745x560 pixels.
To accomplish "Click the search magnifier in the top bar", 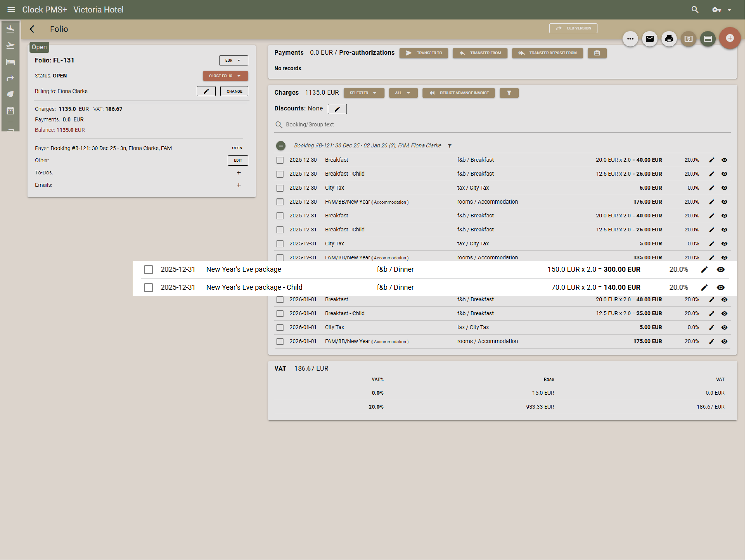I will (694, 9).
